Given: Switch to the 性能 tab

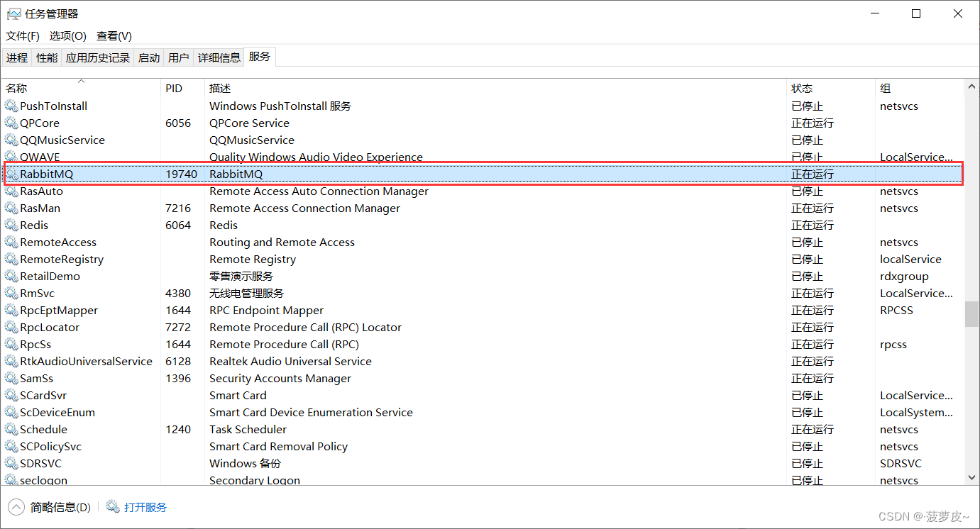Looking at the screenshot, I should pyautogui.click(x=47, y=57).
